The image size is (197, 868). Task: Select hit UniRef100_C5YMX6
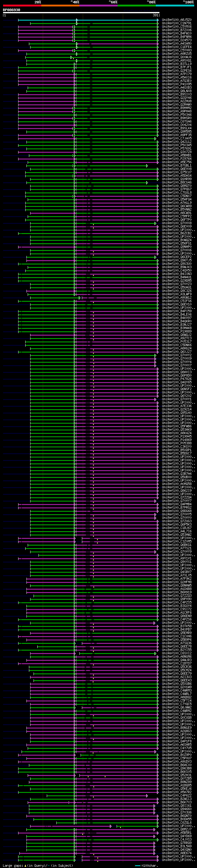[x=177, y=26]
